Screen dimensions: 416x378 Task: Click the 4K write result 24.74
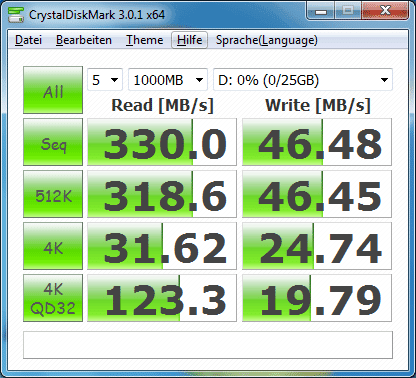pos(317,246)
